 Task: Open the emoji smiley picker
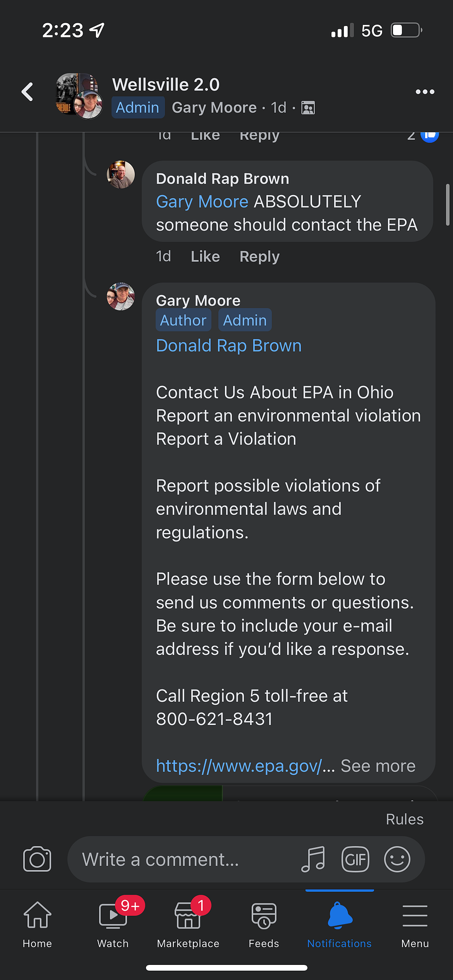(397, 859)
